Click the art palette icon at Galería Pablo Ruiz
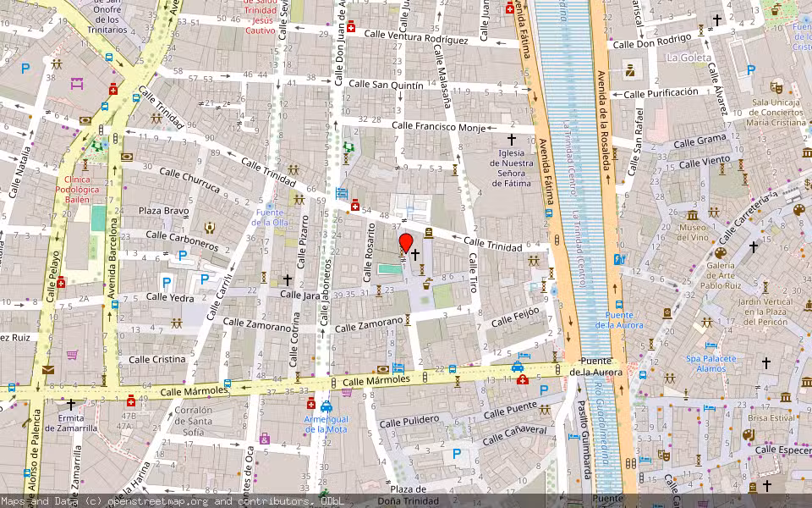Screen dimensions: 812x508 (721, 252)
